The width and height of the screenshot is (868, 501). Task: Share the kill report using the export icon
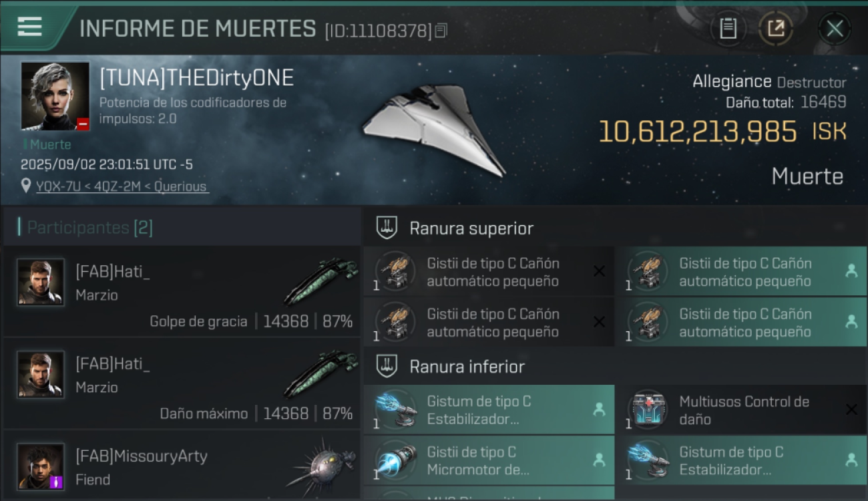776,29
